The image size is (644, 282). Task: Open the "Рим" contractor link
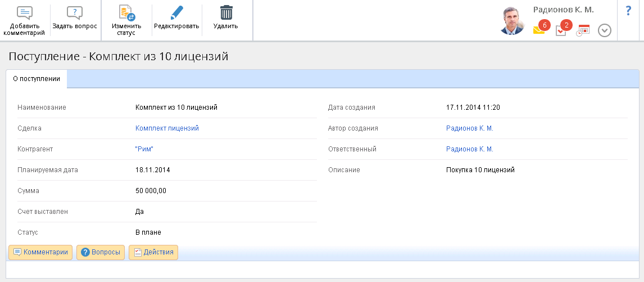click(x=144, y=149)
